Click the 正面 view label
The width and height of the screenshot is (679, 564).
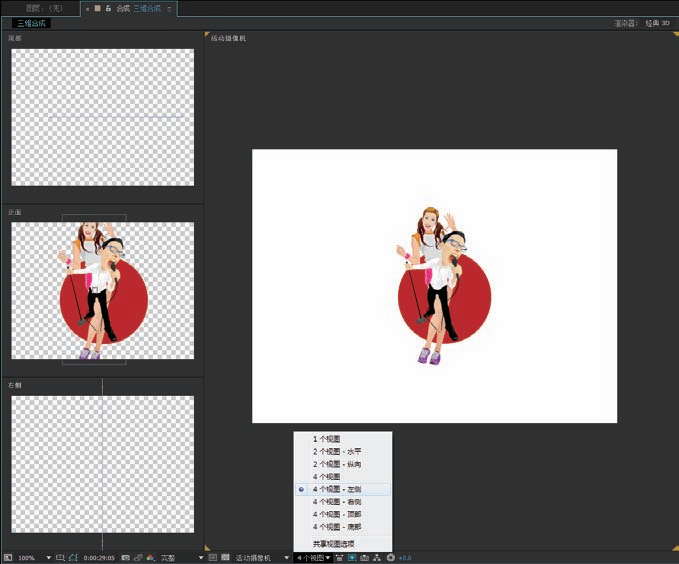tap(14, 212)
